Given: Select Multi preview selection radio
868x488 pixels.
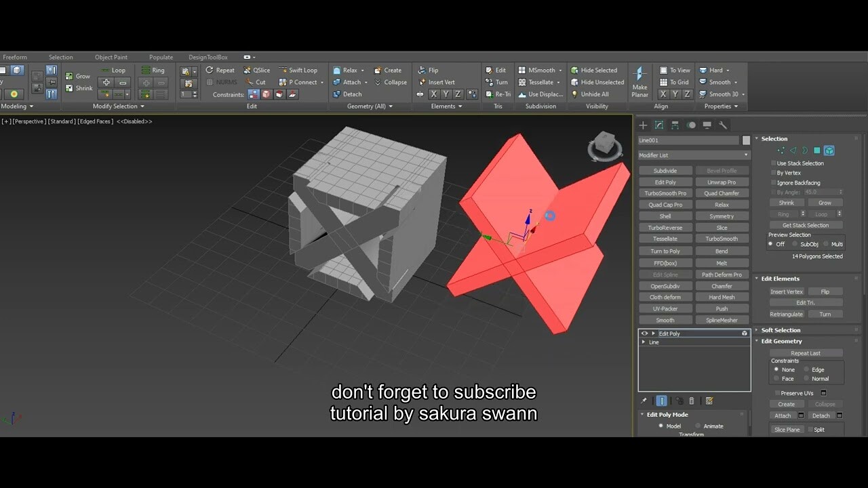Looking at the screenshot, I should (x=825, y=244).
